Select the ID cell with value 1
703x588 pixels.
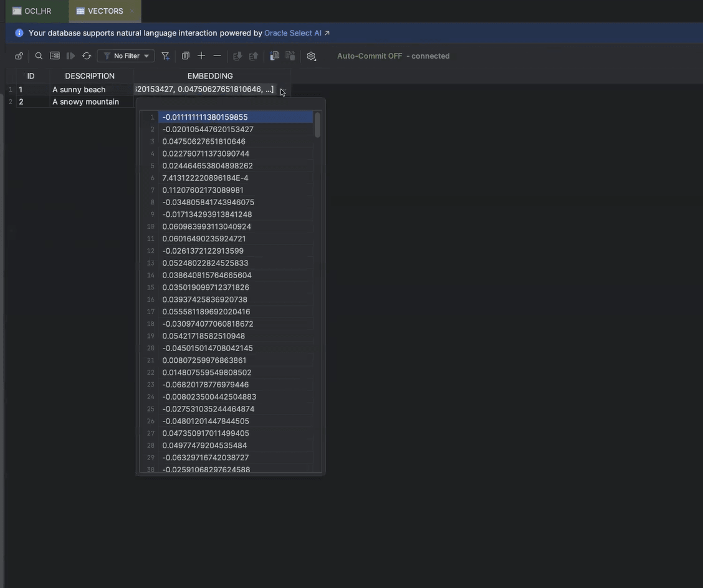pos(32,90)
